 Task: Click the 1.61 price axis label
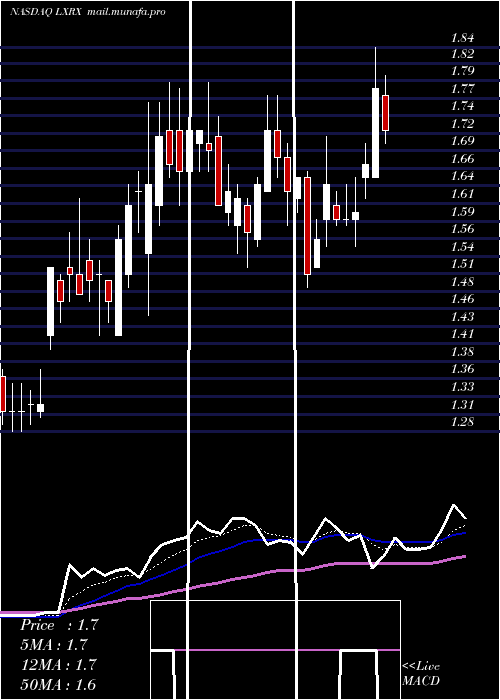462,194
